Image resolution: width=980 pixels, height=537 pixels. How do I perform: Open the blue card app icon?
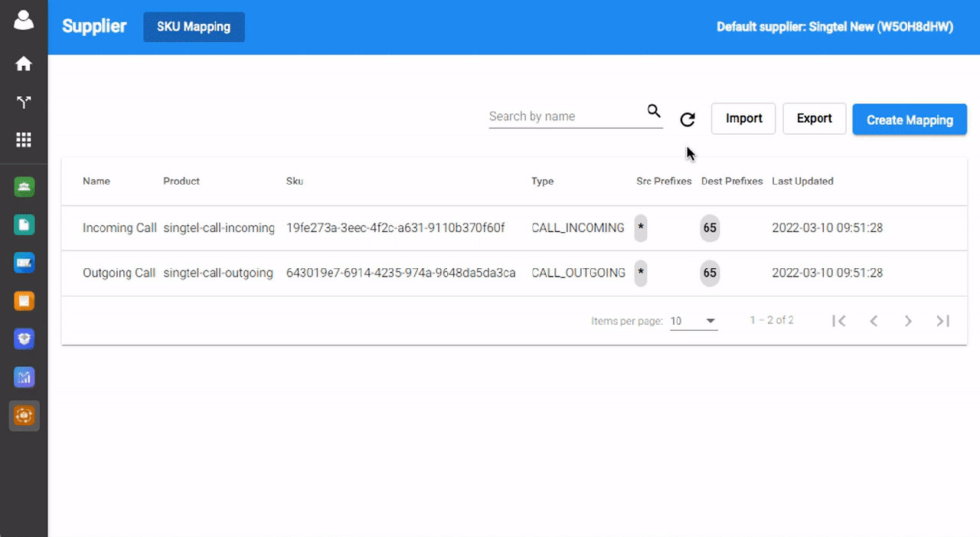pyautogui.click(x=24, y=263)
